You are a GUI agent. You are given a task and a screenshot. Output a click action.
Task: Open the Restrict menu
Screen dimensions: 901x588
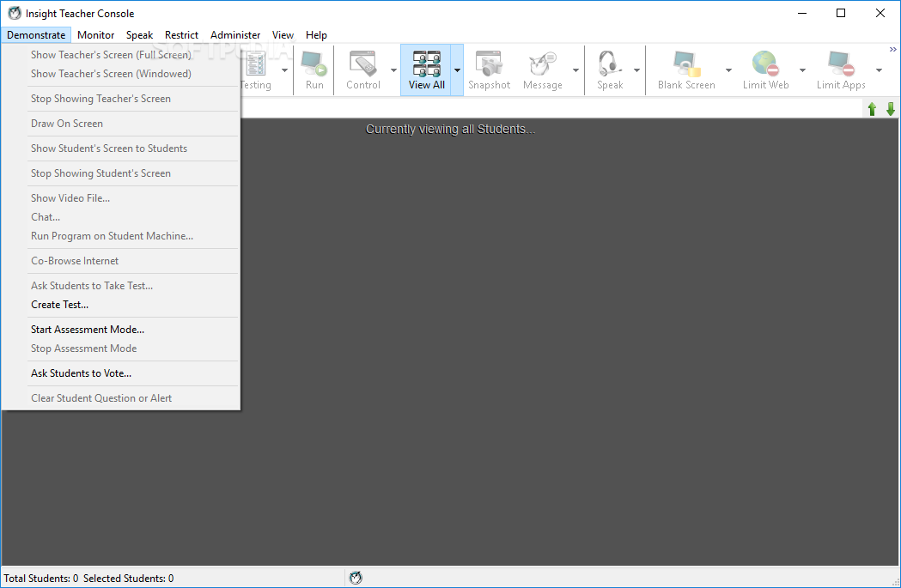click(x=181, y=35)
